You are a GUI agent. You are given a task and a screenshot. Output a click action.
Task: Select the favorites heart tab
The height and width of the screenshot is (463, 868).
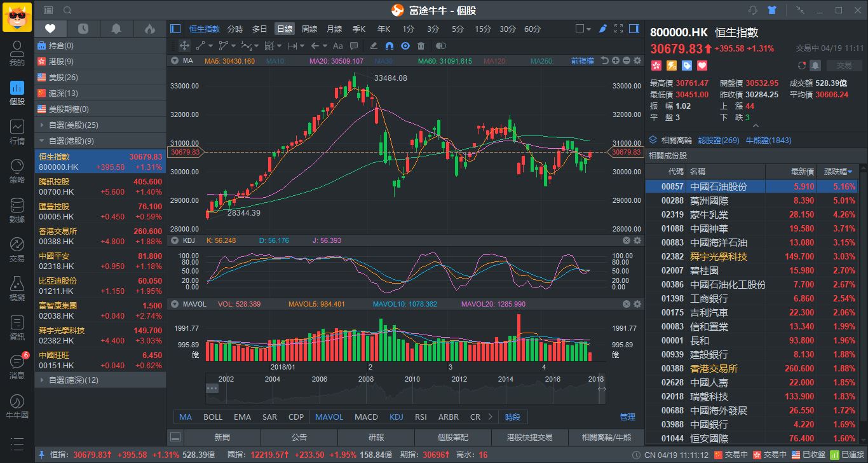point(51,29)
